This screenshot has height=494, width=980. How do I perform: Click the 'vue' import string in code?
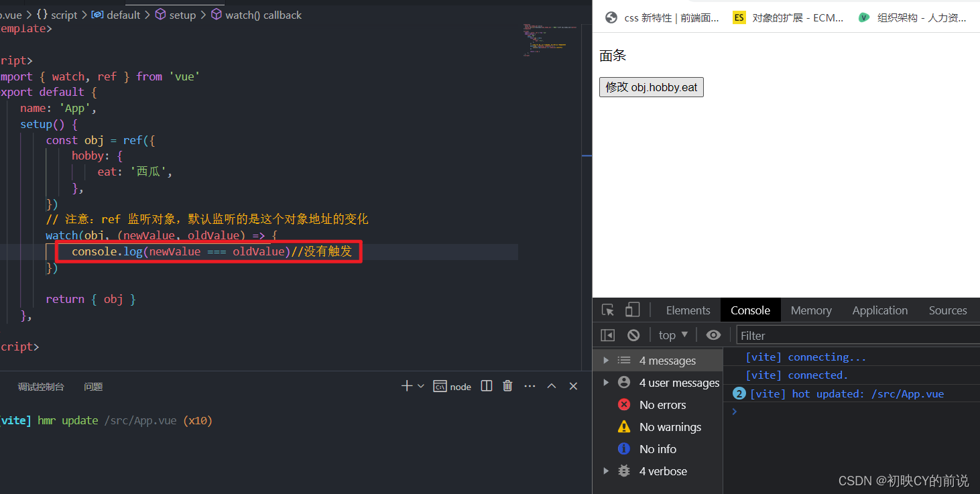coord(184,76)
